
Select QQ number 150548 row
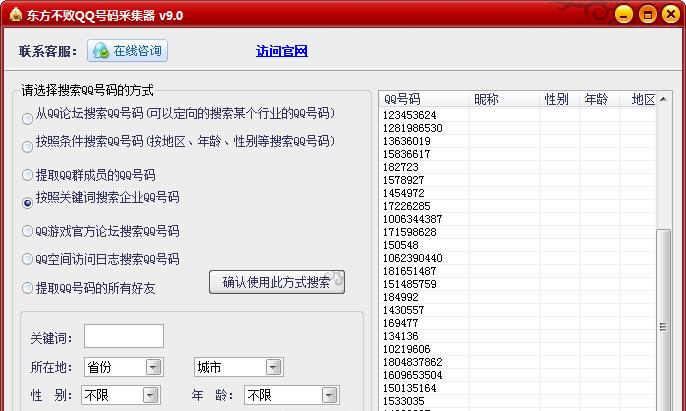coord(518,245)
